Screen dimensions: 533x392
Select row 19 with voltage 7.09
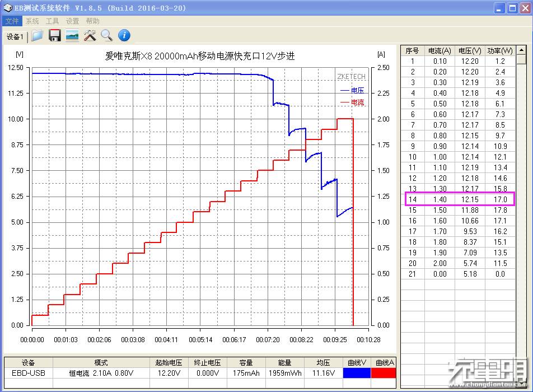458,253
